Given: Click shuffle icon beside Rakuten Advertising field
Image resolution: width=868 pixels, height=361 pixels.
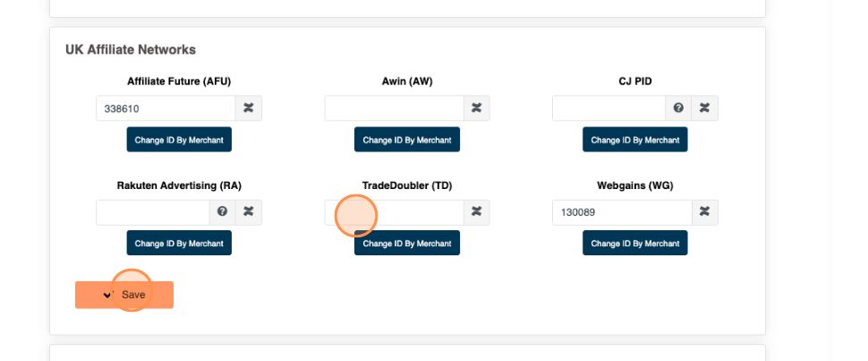Looking at the screenshot, I should tap(249, 212).
